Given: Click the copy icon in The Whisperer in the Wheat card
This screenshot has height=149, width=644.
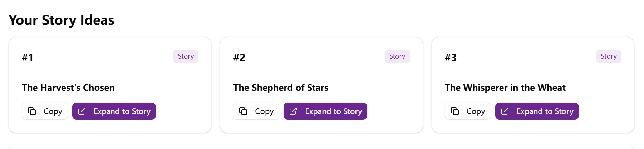Looking at the screenshot, I should [455, 111].
